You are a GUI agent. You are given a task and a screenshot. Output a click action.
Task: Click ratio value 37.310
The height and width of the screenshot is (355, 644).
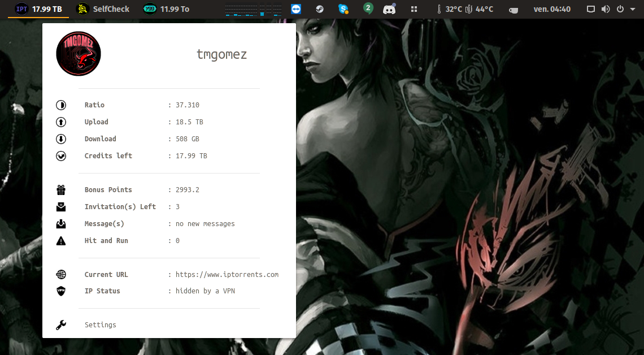click(x=188, y=105)
